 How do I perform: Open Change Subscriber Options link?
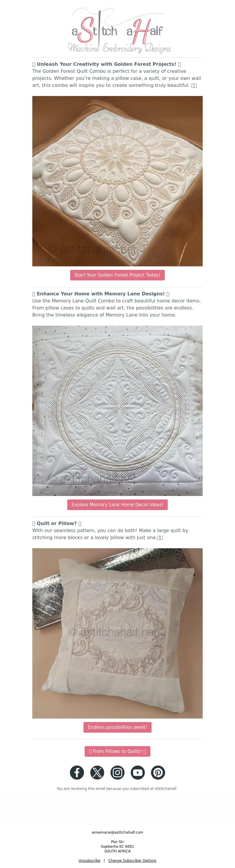pyautogui.click(x=132, y=860)
